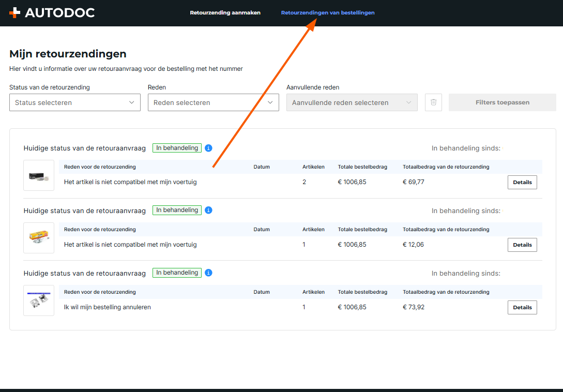
Task: Click info icon on first return request
Action: 208,148
